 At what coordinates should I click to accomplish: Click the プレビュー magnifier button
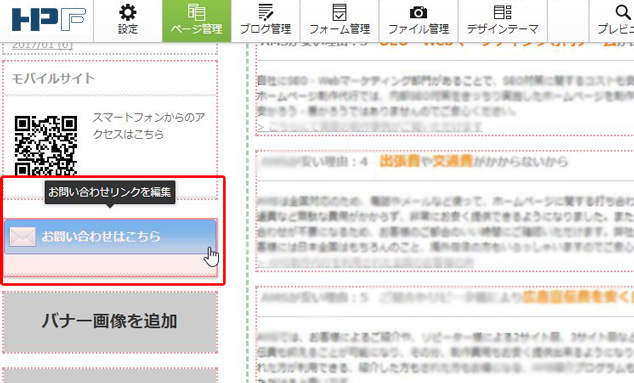tap(615, 20)
